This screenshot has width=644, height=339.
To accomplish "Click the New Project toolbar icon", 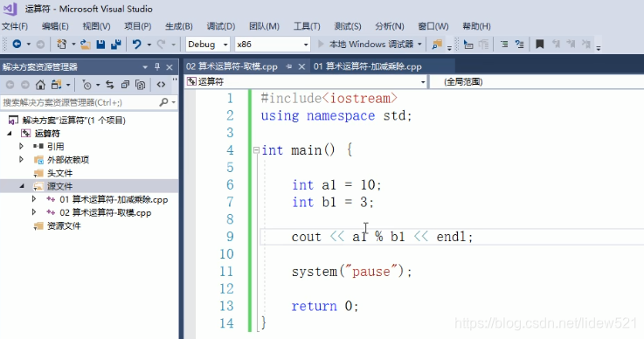I will pos(62,44).
